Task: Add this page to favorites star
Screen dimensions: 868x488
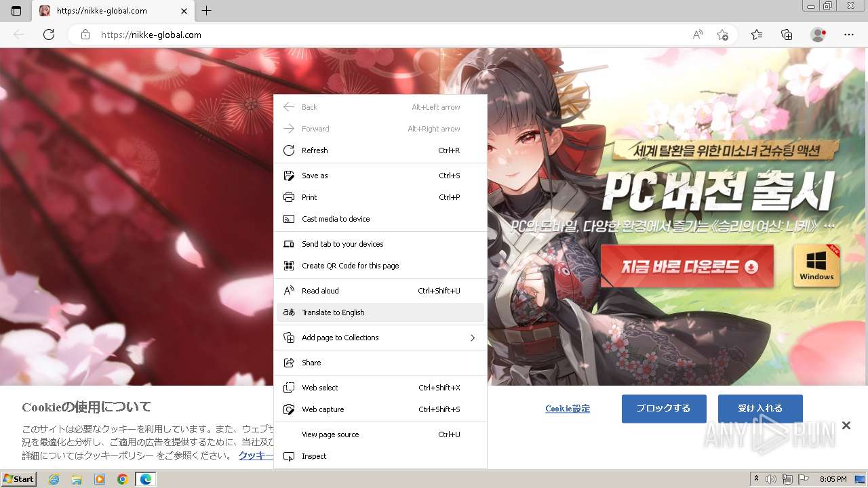Action: 723,35
